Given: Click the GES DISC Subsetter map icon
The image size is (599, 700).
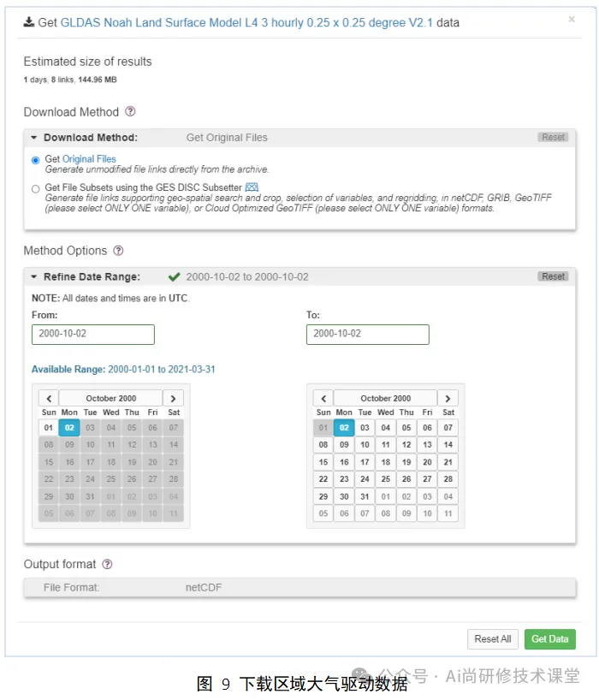Looking at the screenshot, I should click(x=252, y=187).
